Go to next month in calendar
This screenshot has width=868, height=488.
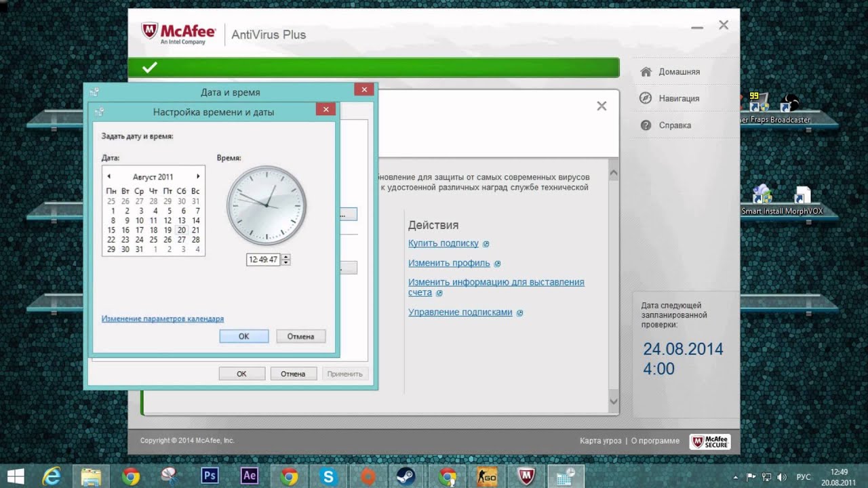coord(198,176)
